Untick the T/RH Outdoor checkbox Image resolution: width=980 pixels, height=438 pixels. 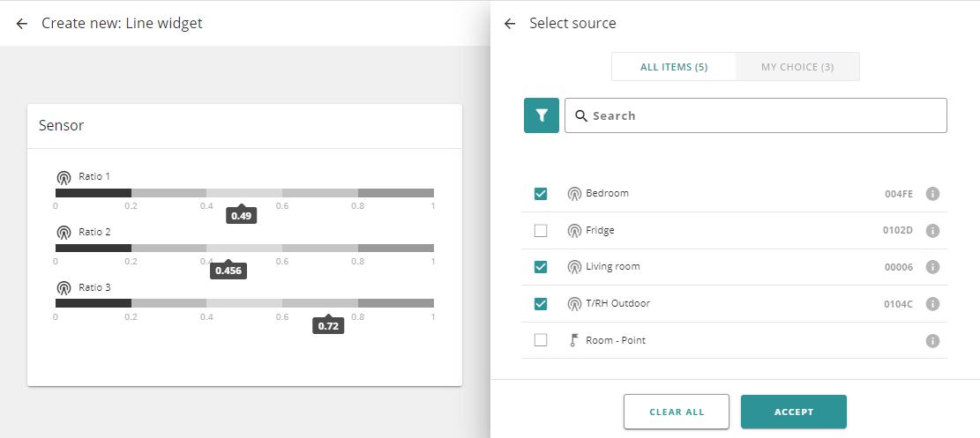click(x=541, y=304)
